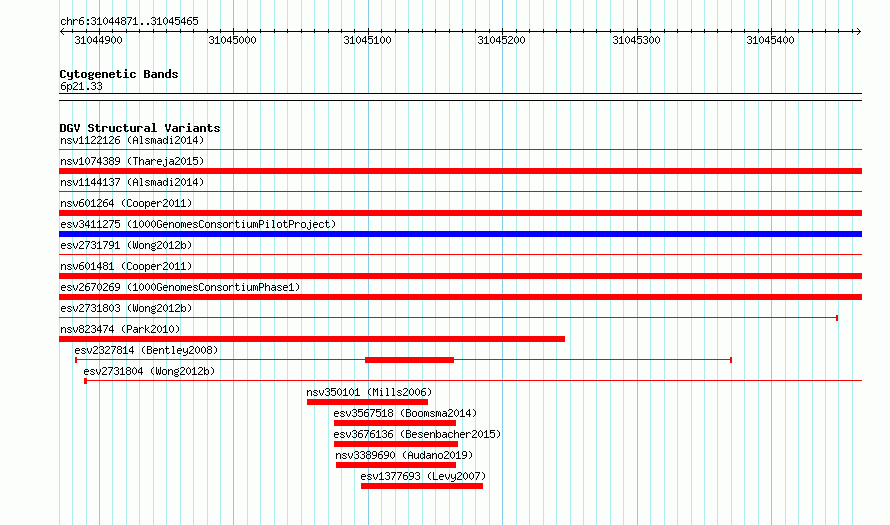Screen dimensions: 890x525
Task: Click nsv3389690 (Audano2019) label
Action: coord(404,455)
